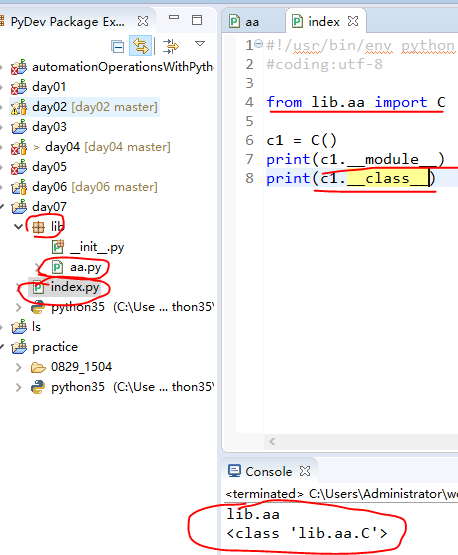Select the PyDev Package Explorer tab title

coord(68,22)
